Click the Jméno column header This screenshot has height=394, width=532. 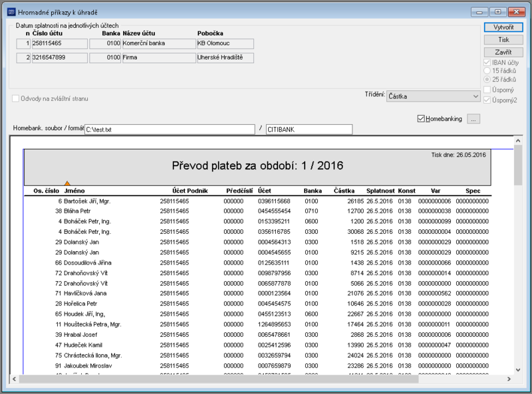pos(74,191)
